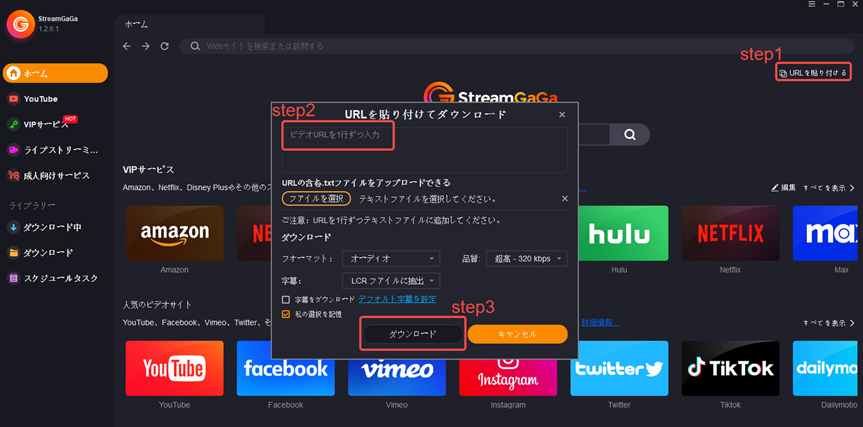Open the Netflix tile beside Hulu
863x427 pixels.
coord(730,233)
